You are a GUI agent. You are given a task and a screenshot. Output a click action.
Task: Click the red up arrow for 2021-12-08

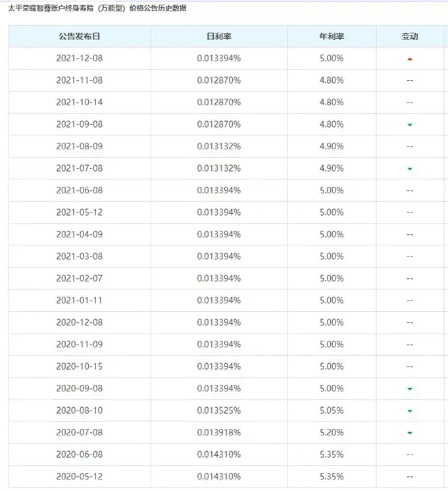click(410, 59)
